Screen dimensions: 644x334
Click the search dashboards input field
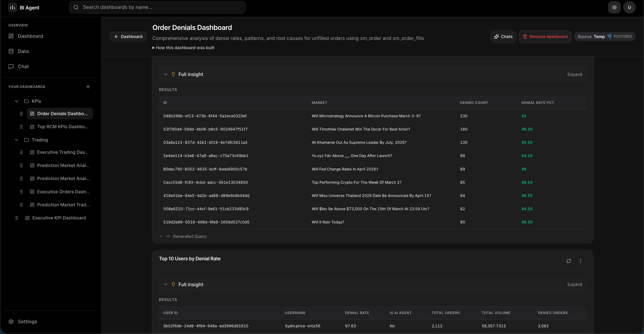[x=157, y=7]
